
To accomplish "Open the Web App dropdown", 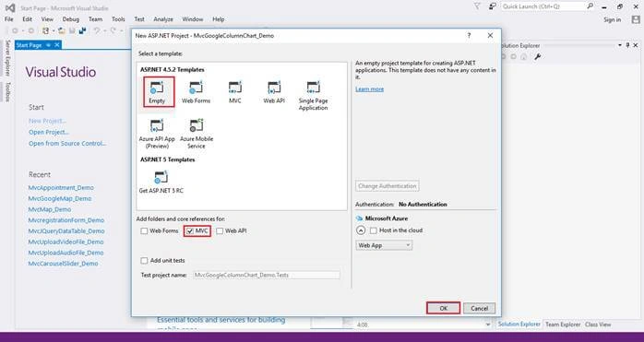I will point(384,245).
